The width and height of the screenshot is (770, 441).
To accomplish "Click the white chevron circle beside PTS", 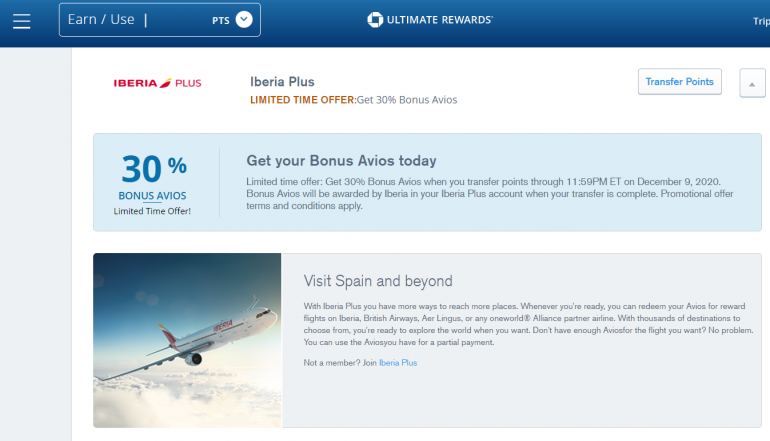I will pyautogui.click(x=244, y=19).
